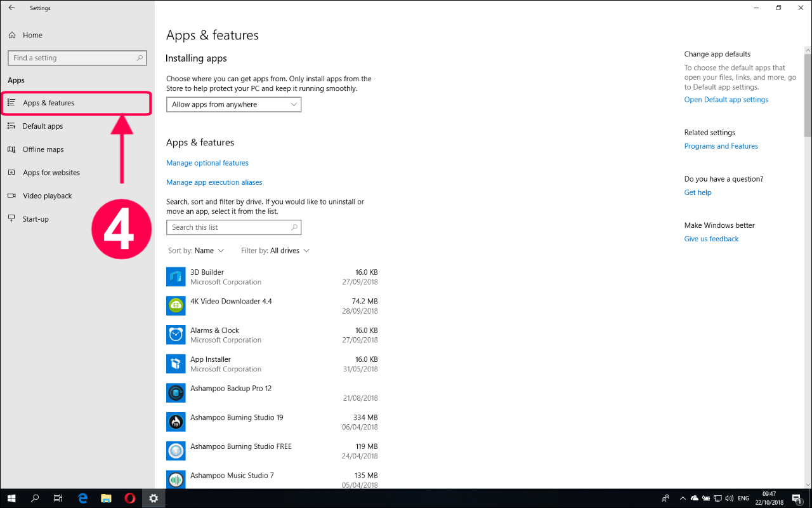Click the 3D Builder app name

pos(207,272)
